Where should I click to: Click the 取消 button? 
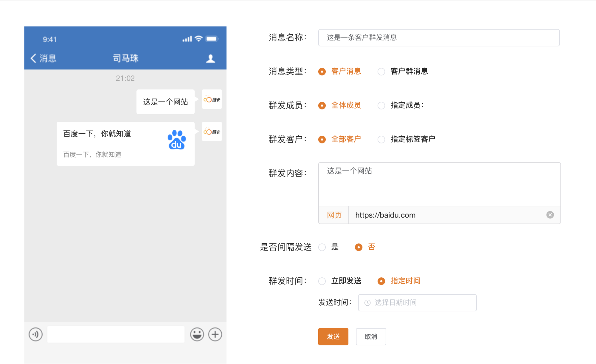click(x=371, y=337)
